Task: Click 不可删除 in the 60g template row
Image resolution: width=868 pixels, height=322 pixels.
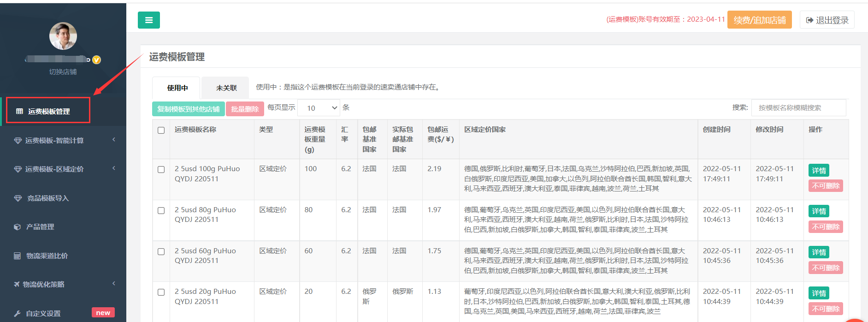Action: coord(826,268)
